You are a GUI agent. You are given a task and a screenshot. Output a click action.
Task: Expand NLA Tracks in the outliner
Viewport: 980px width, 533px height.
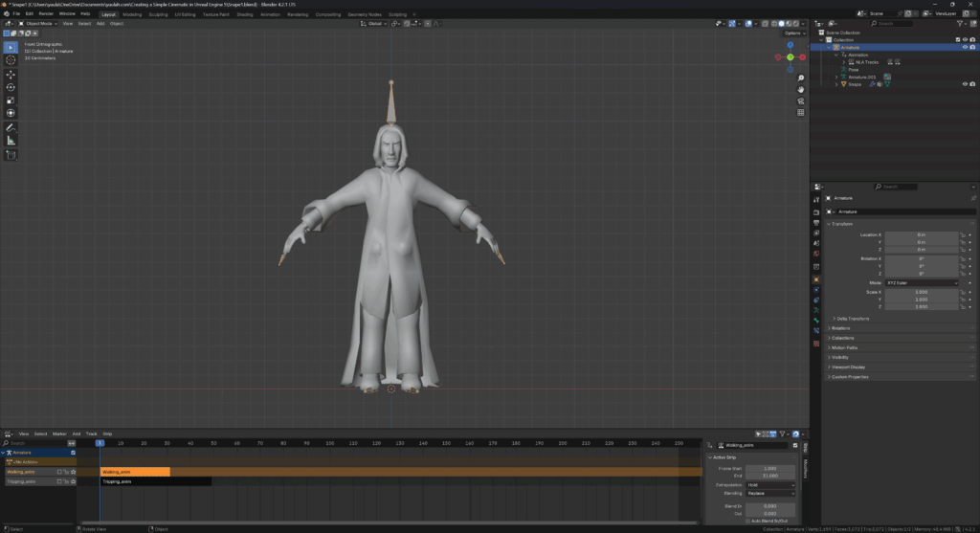[844, 62]
